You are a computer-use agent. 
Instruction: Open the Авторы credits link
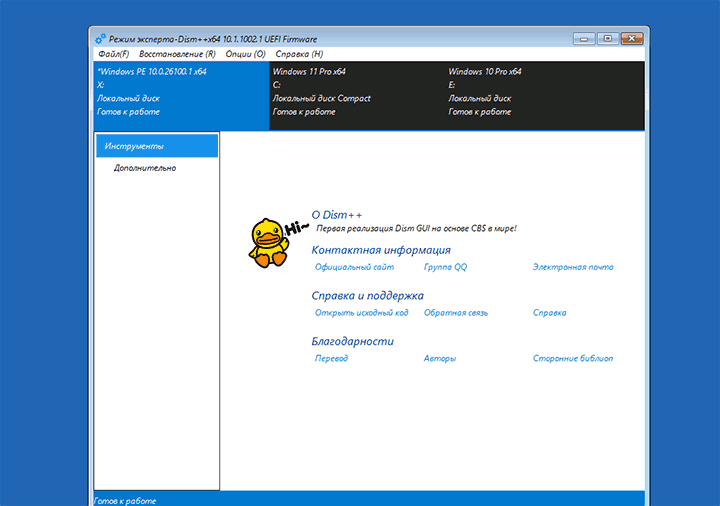[x=439, y=358]
